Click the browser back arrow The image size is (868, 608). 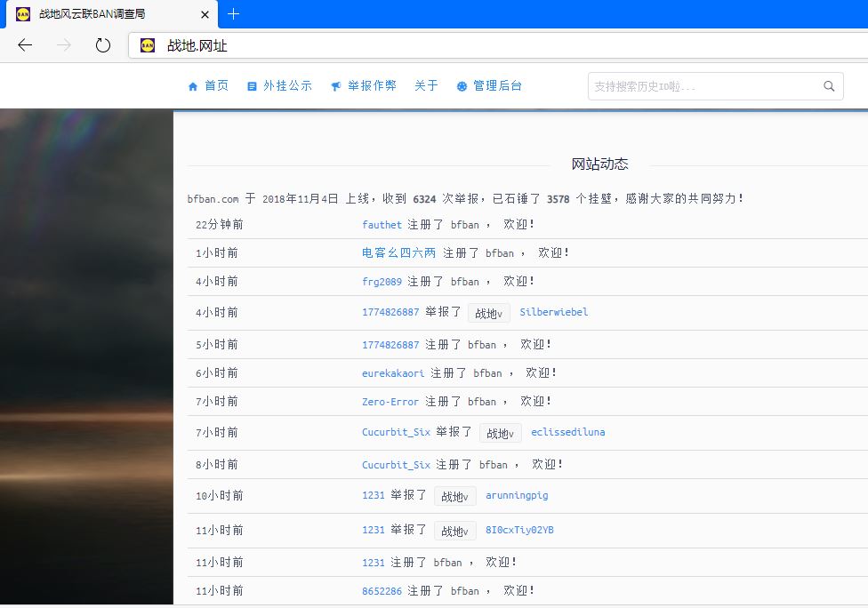point(25,44)
